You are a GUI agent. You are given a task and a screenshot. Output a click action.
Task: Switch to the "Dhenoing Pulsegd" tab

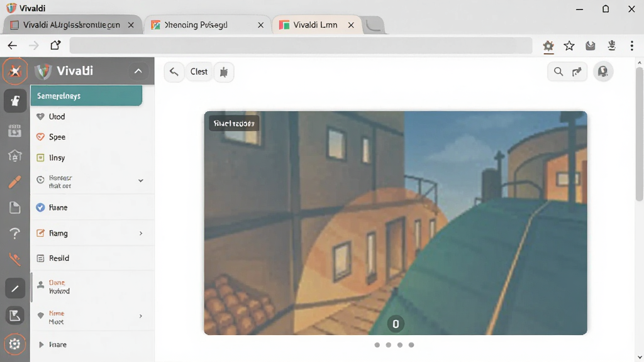(208, 25)
